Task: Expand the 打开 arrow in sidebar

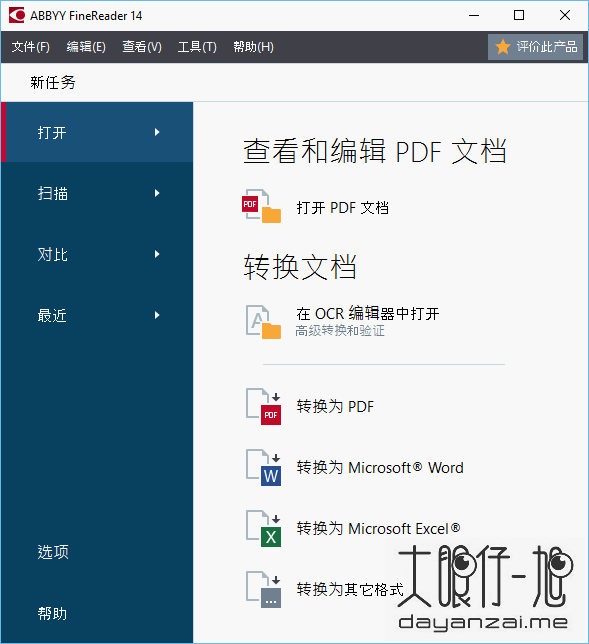Action: click(157, 132)
